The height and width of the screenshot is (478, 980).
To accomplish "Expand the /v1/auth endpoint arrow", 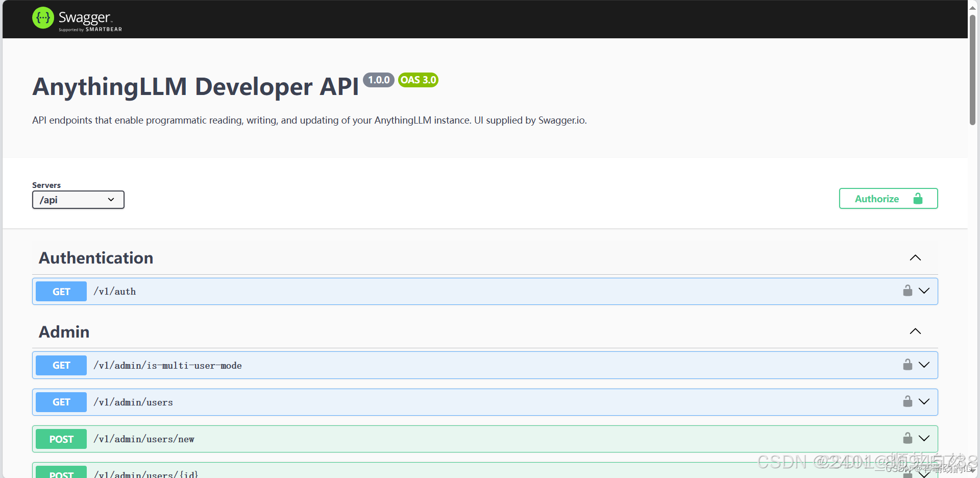I will 924,291.
